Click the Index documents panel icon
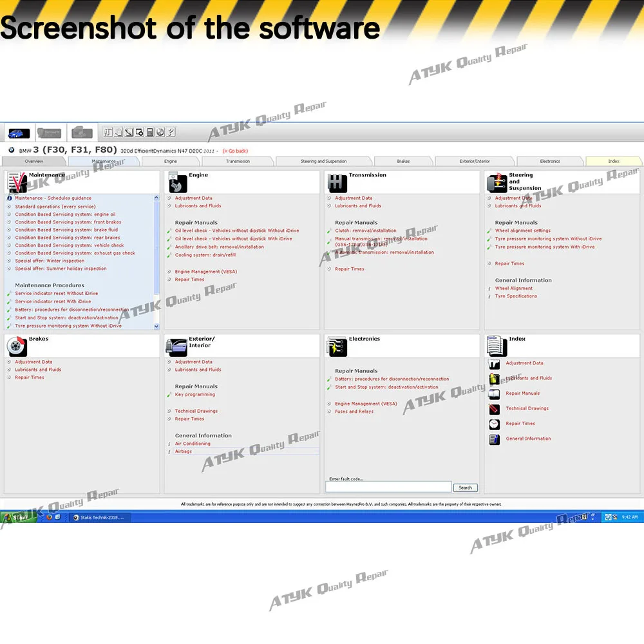Viewport: 644px width, 644px height. point(497,346)
